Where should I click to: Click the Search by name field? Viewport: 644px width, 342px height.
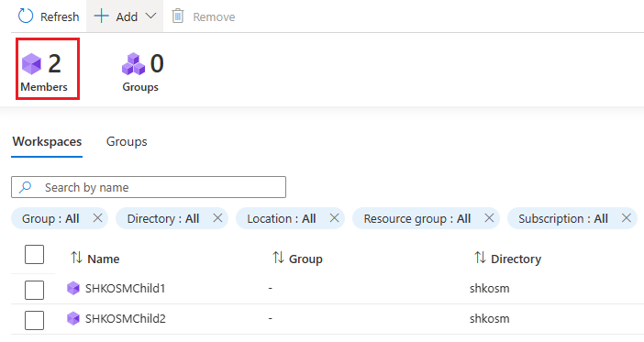pos(149,187)
